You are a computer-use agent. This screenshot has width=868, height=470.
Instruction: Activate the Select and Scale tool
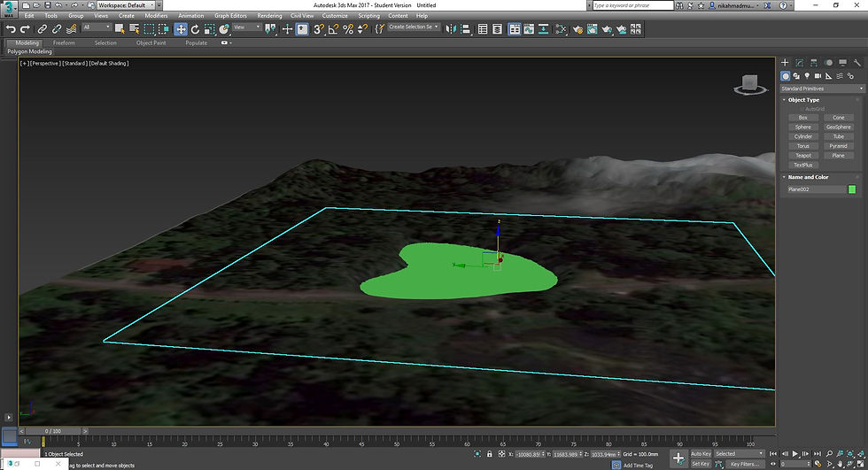[x=209, y=28]
